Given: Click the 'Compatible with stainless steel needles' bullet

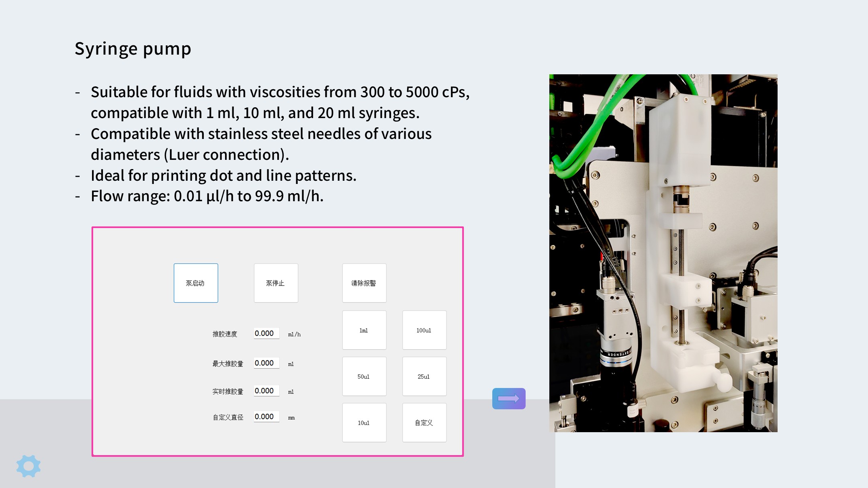Looking at the screenshot, I should coord(261,144).
